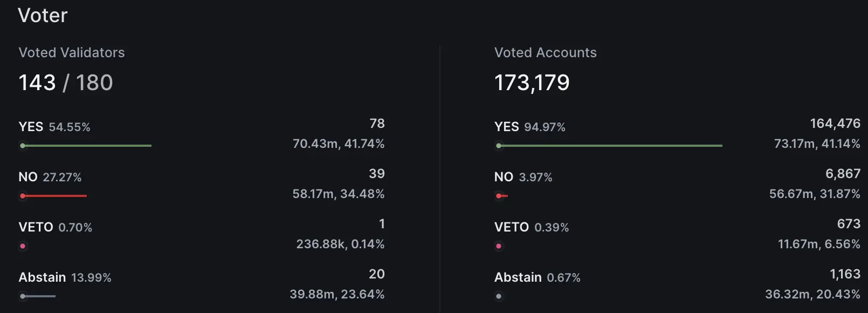The width and height of the screenshot is (868, 313).
Task: Click the green YES dot under Voted Accounts
Action: [499, 146]
